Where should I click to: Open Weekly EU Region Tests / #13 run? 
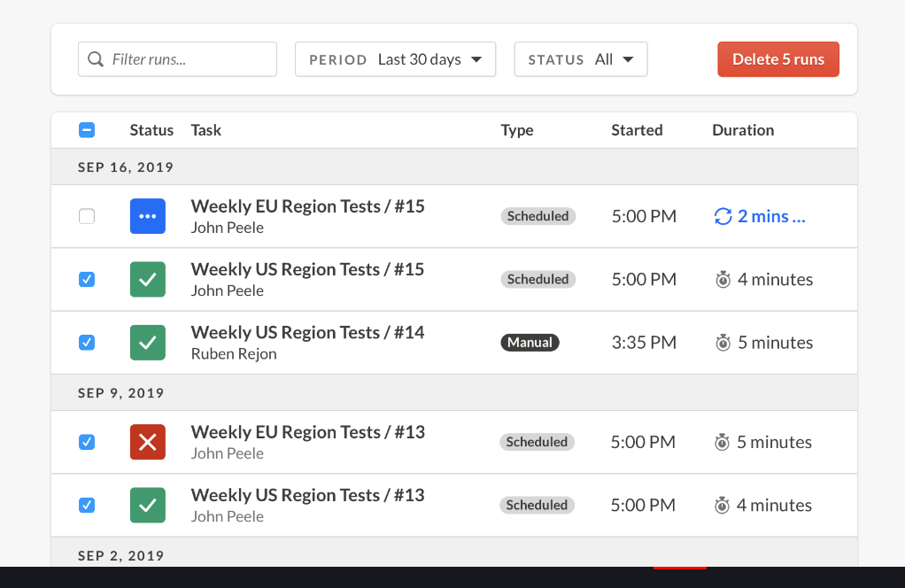[x=308, y=431]
